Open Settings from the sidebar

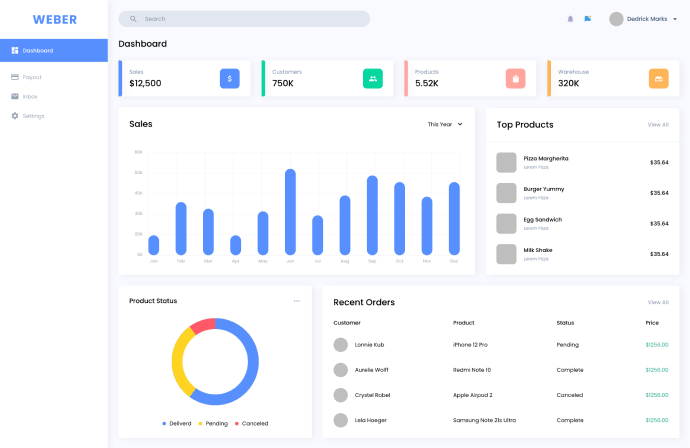(33, 116)
